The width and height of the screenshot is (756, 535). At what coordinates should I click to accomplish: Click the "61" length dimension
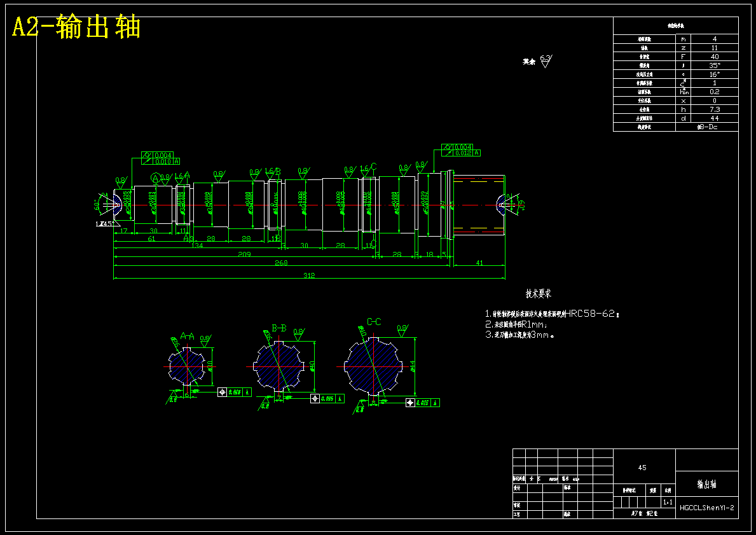pyautogui.click(x=151, y=239)
